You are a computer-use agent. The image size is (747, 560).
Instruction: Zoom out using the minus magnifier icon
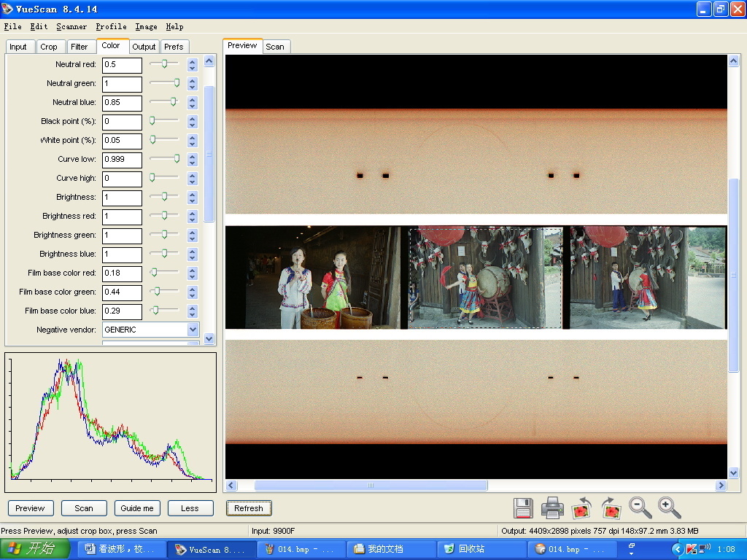coord(640,507)
